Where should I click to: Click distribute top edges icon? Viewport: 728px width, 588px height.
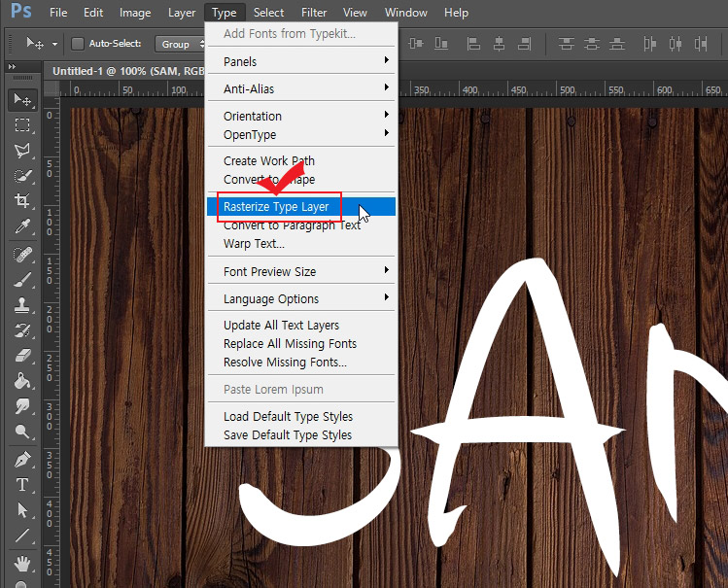click(566, 44)
